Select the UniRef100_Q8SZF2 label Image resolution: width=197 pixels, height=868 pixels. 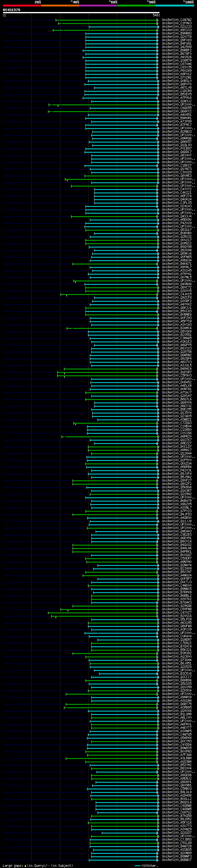pyautogui.click(x=176, y=484)
